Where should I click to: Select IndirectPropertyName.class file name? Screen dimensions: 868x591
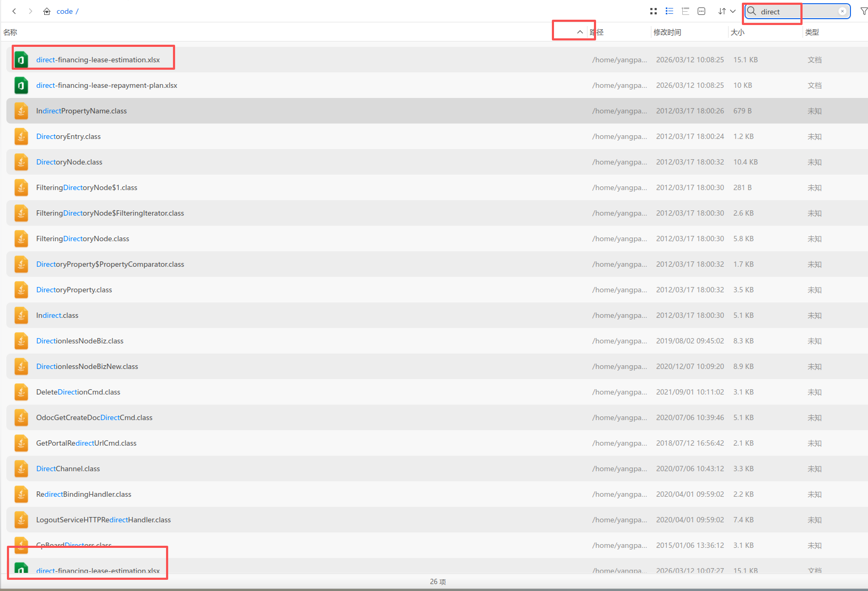81,111
